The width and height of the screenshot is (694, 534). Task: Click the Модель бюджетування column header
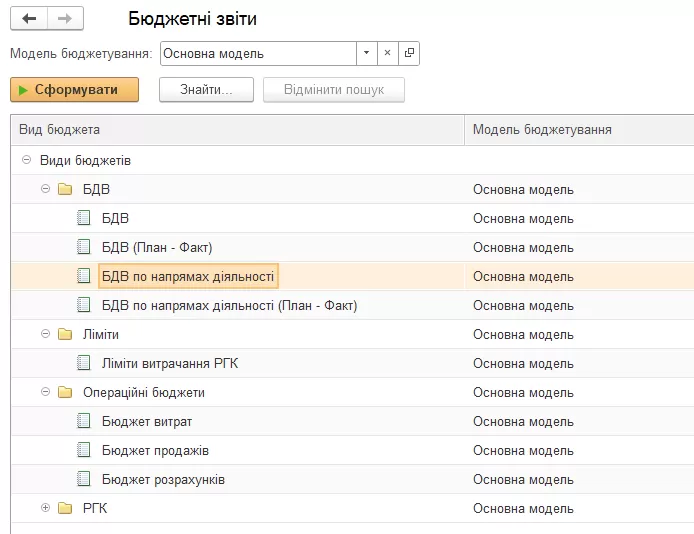pos(579,130)
